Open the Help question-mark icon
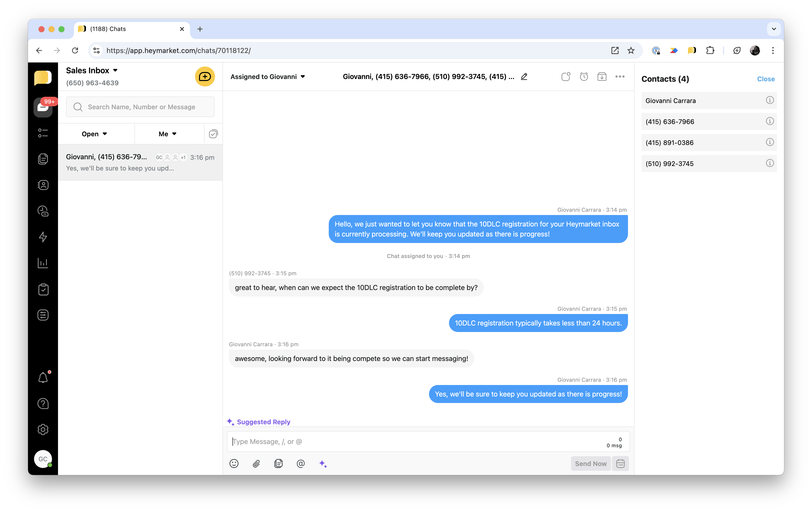 (43, 403)
